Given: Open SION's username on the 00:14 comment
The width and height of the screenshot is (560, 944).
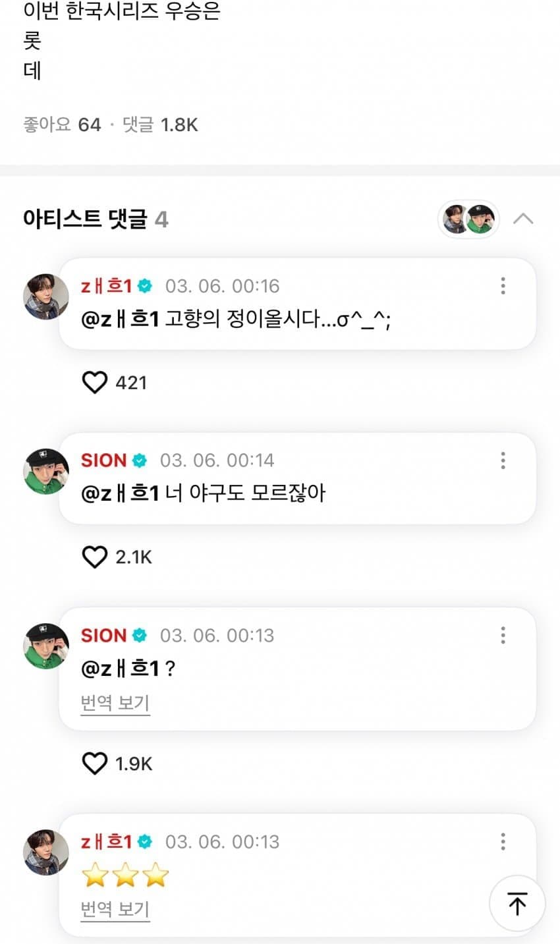Looking at the screenshot, I should [x=103, y=460].
